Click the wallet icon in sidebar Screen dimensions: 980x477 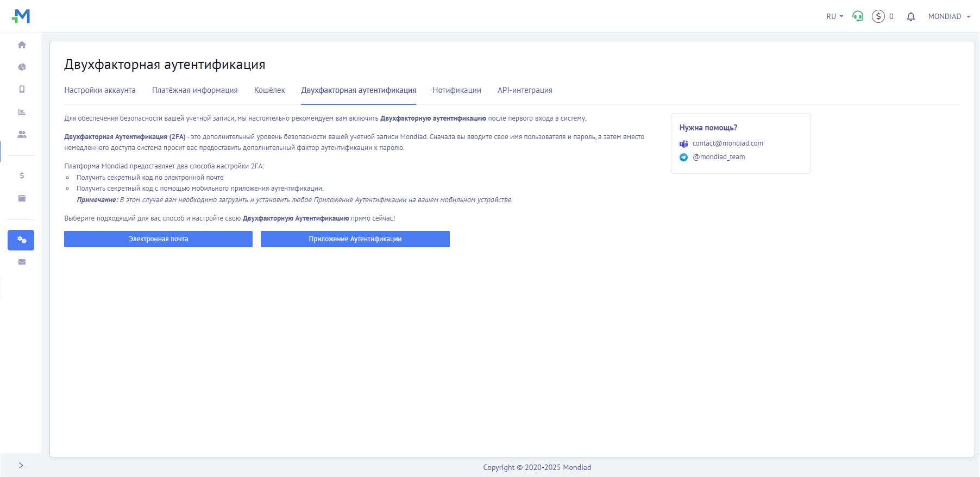pyautogui.click(x=22, y=198)
